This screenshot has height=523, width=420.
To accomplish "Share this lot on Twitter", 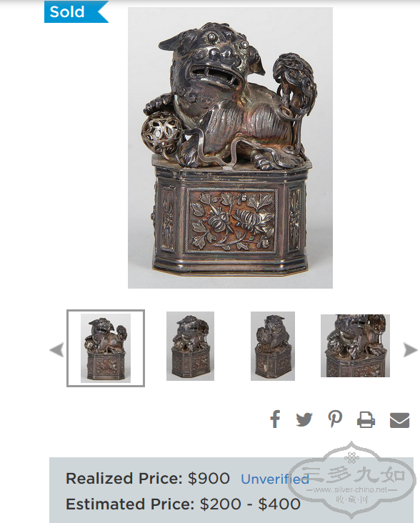I will click(304, 419).
